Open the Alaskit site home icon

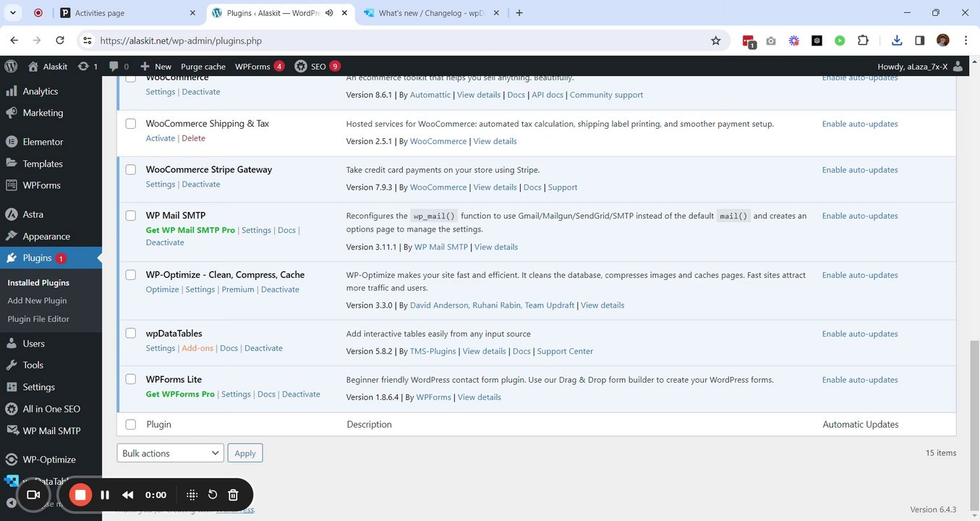point(33,66)
